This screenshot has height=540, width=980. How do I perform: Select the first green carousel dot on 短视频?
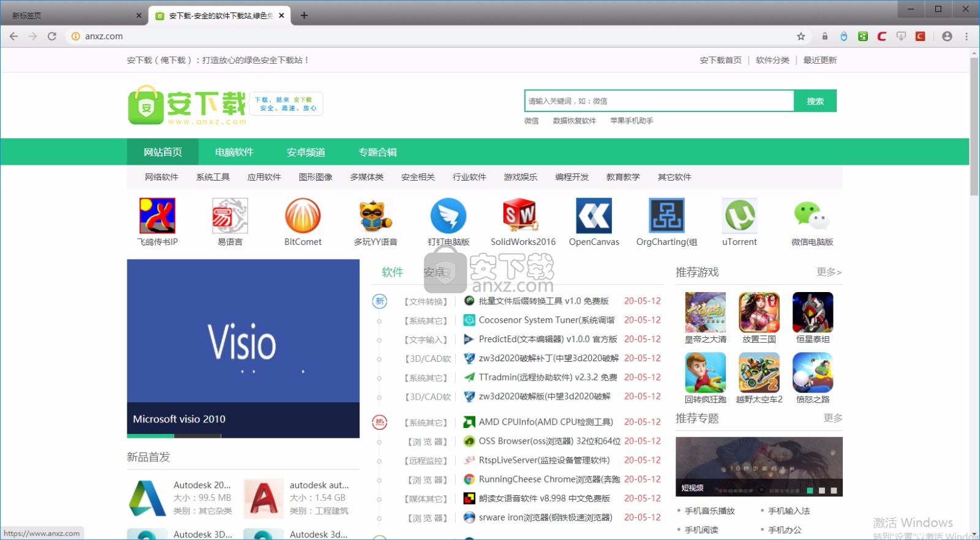pos(810,490)
